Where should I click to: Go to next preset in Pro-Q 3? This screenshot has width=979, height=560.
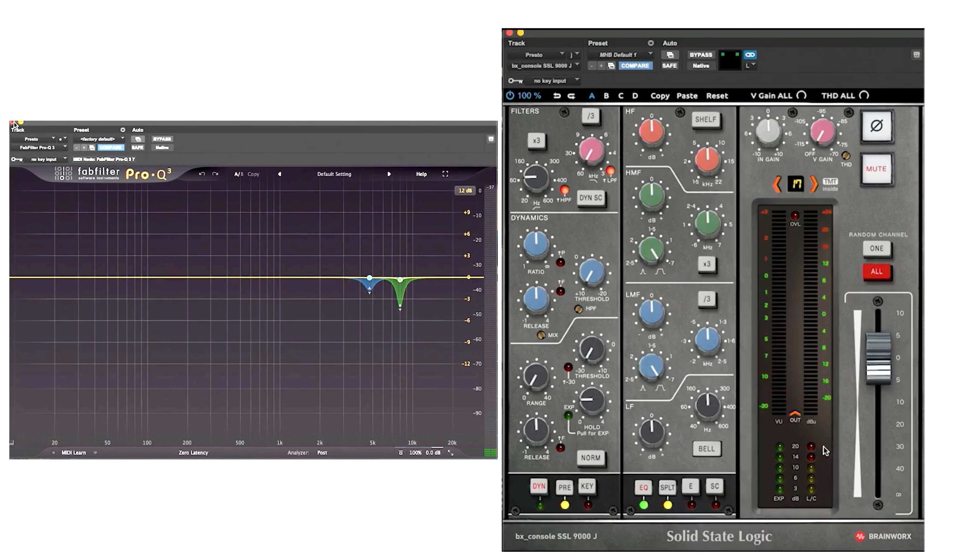tap(389, 174)
